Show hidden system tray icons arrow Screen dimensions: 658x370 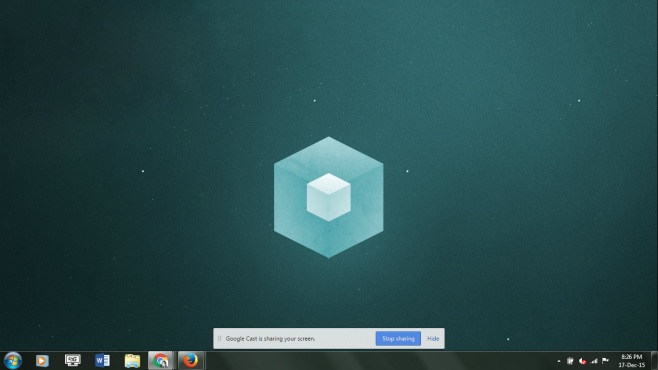click(x=559, y=361)
